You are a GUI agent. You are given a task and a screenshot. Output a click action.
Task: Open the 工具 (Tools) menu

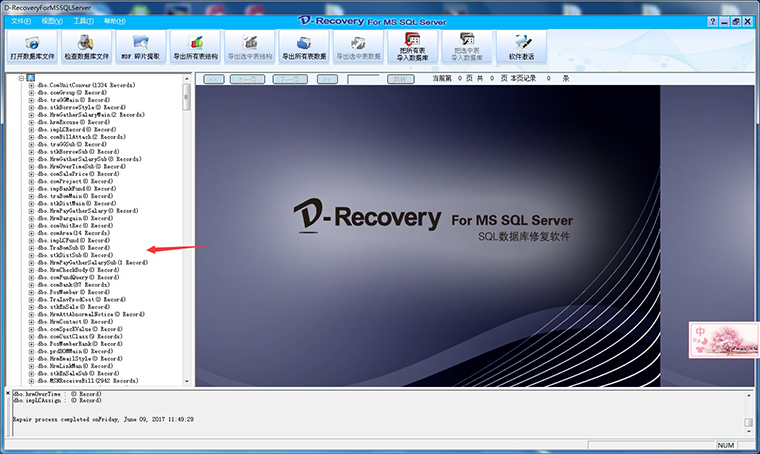pos(83,21)
